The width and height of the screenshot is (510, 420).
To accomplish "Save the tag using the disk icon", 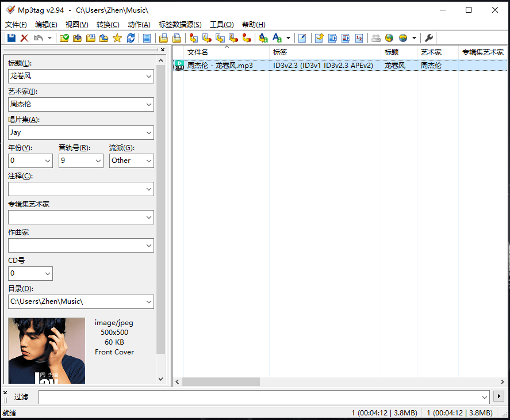I will click(11, 38).
